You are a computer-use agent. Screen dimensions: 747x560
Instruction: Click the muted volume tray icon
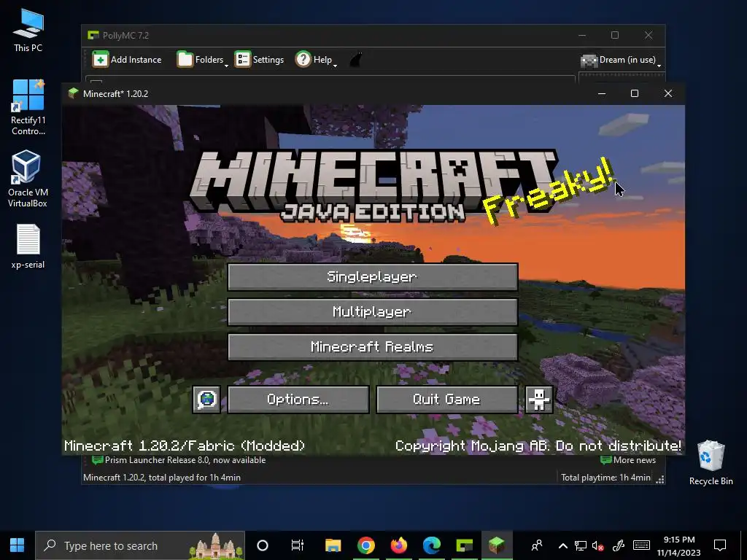[597, 545]
